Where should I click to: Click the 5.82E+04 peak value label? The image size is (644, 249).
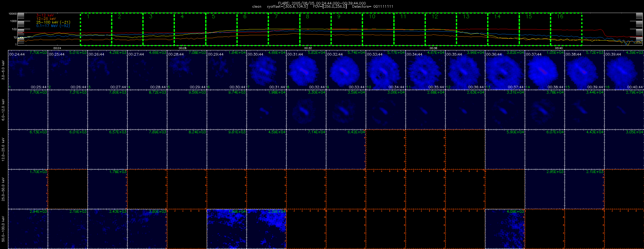(316, 53)
